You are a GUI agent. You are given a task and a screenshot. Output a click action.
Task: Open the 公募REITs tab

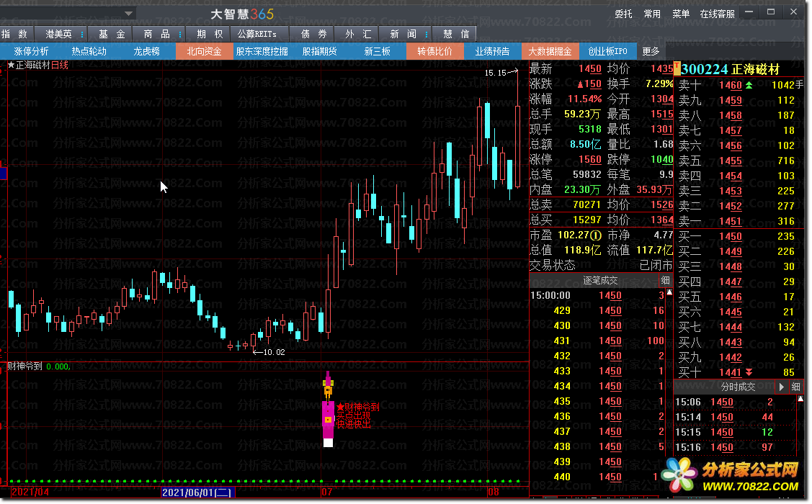[256, 34]
